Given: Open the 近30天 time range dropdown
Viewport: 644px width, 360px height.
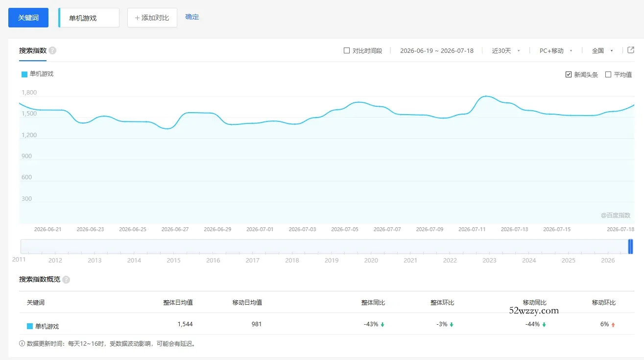Looking at the screenshot, I should (506, 50).
